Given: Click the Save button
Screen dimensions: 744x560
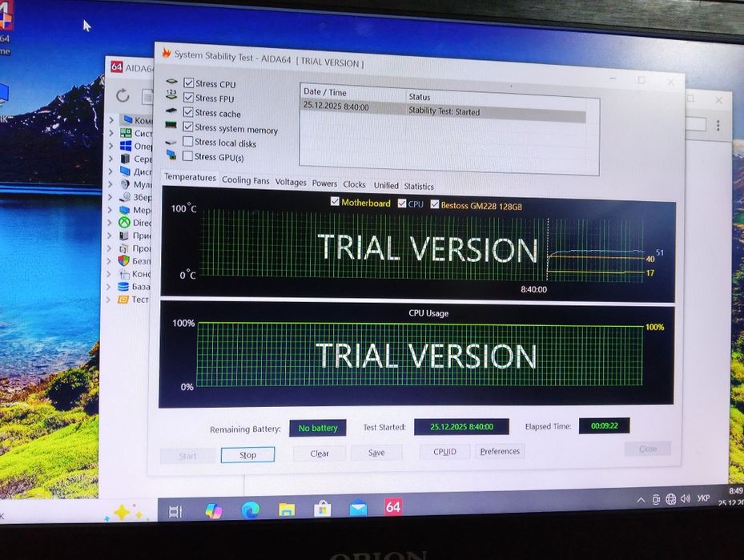Looking at the screenshot, I should (x=376, y=453).
